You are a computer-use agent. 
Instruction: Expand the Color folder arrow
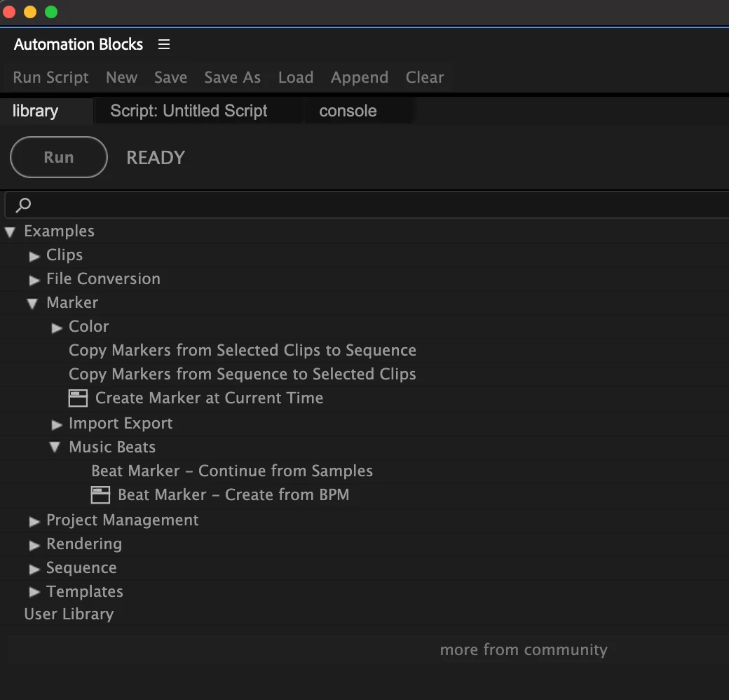[x=57, y=328]
